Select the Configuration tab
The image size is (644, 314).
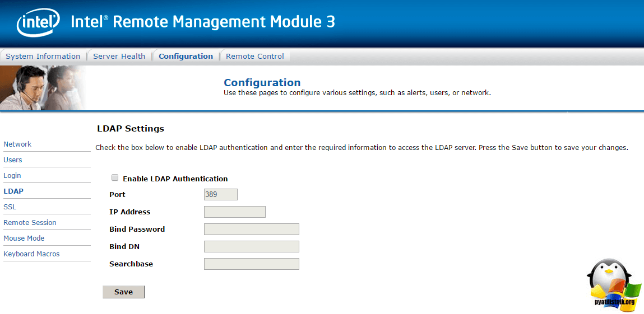pos(186,56)
